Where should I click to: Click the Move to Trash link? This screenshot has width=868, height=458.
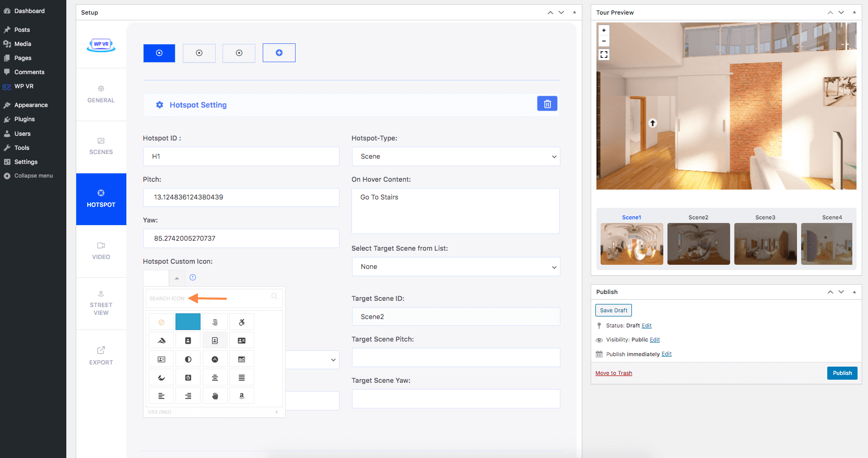coord(614,373)
